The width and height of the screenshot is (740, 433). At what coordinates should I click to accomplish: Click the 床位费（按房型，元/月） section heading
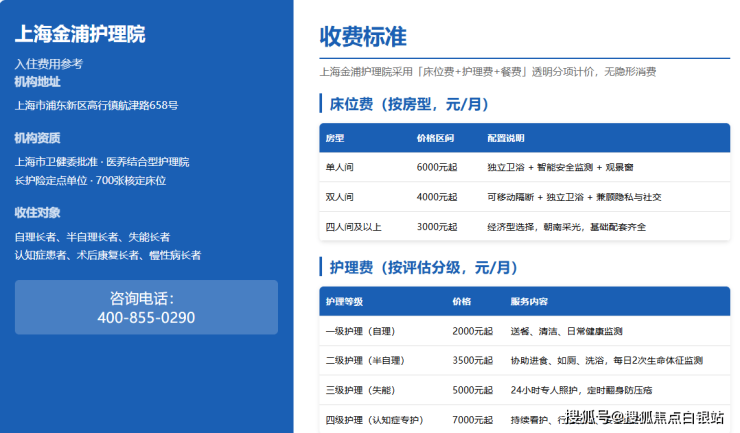coord(409,104)
